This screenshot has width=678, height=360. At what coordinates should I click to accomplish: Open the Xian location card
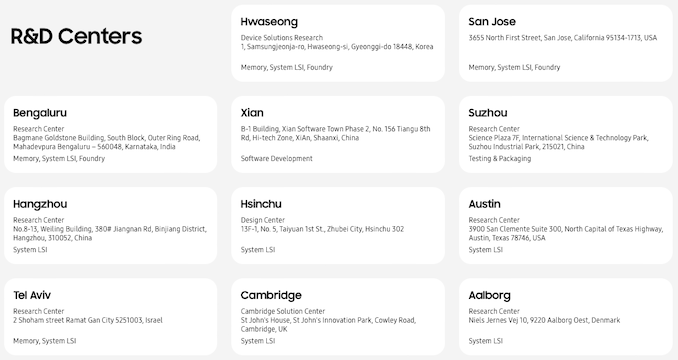click(x=338, y=134)
